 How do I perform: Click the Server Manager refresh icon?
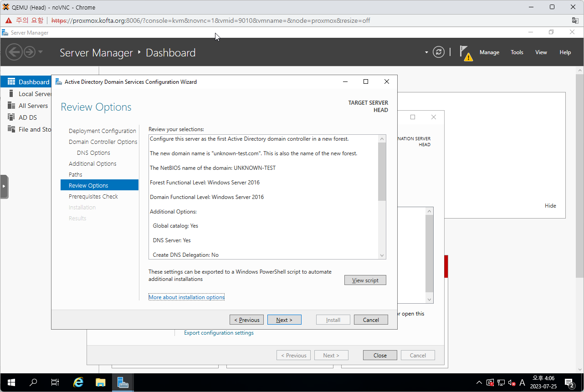[x=438, y=52]
